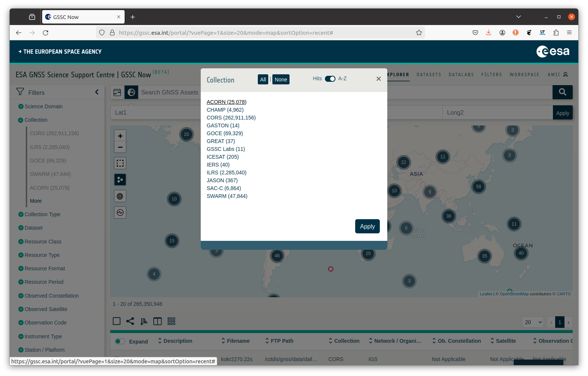Select CORS (262,911,156) in the dialog list
The image size is (588, 376).
tap(231, 118)
